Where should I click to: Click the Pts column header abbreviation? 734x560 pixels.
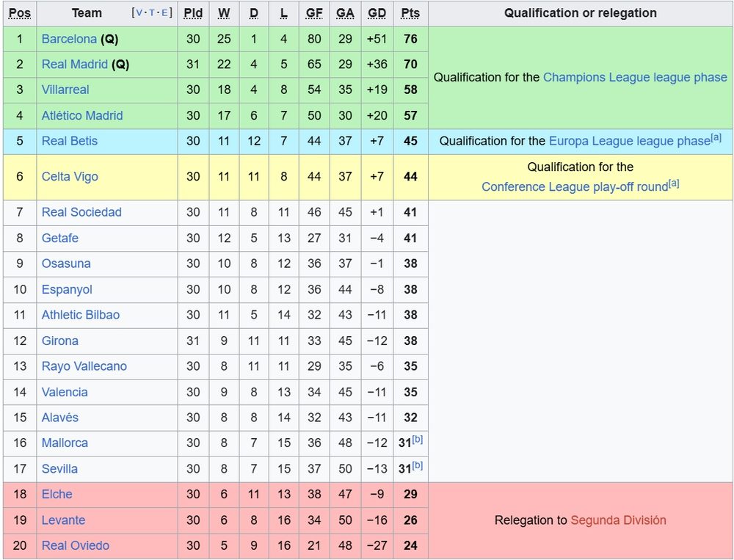coord(410,13)
